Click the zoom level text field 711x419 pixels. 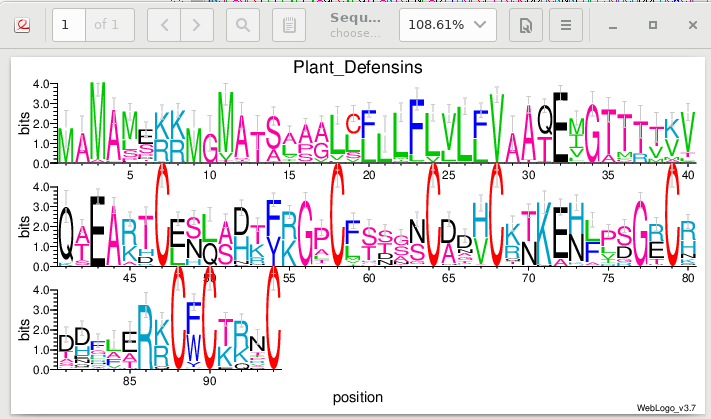coord(433,24)
